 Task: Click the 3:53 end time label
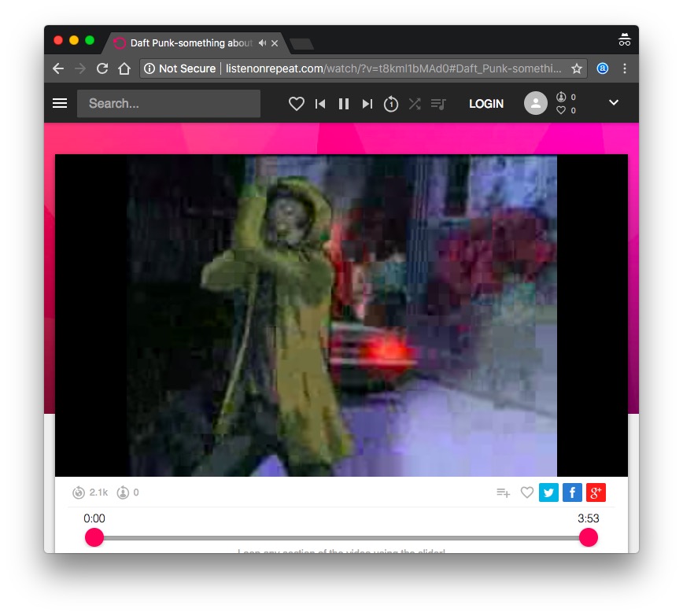coord(589,518)
